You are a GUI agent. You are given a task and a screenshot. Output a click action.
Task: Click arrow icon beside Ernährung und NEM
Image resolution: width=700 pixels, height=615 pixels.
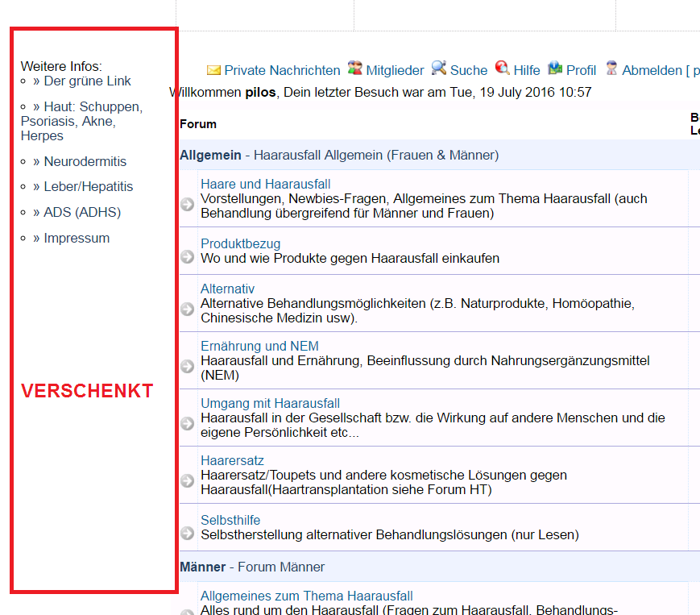coord(188,366)
